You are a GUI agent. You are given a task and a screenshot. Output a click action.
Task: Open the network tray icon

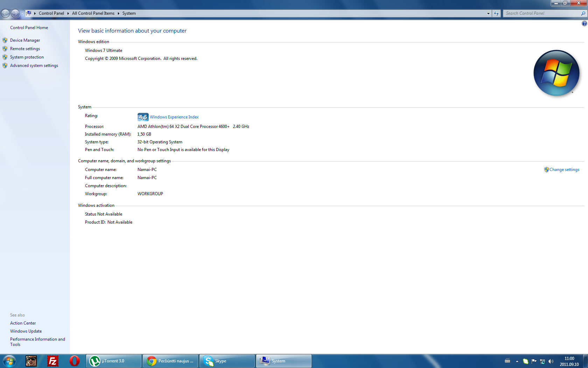542,361
